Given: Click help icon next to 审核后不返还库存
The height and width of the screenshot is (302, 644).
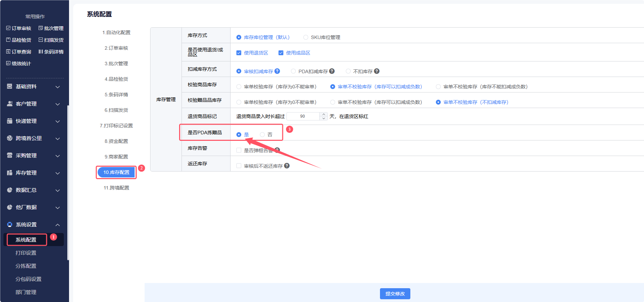Looking at the screenshot, I should click(287, 166).
